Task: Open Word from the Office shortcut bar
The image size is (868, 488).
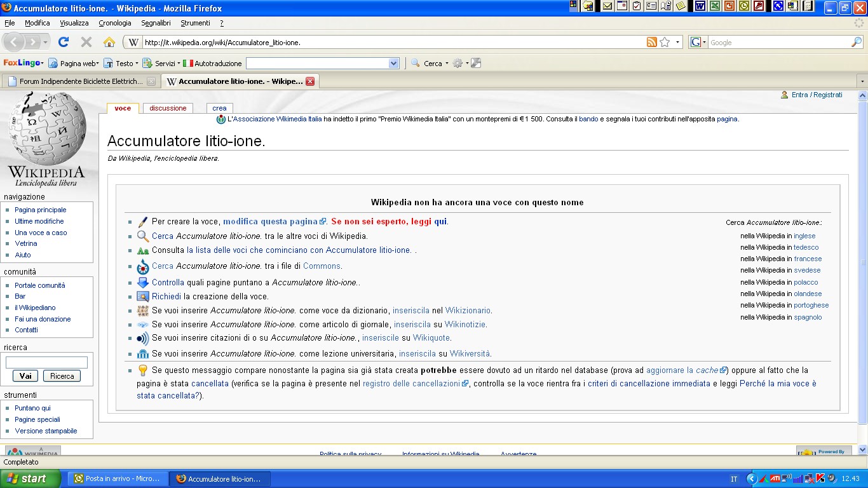Action: tap(700, 6)
